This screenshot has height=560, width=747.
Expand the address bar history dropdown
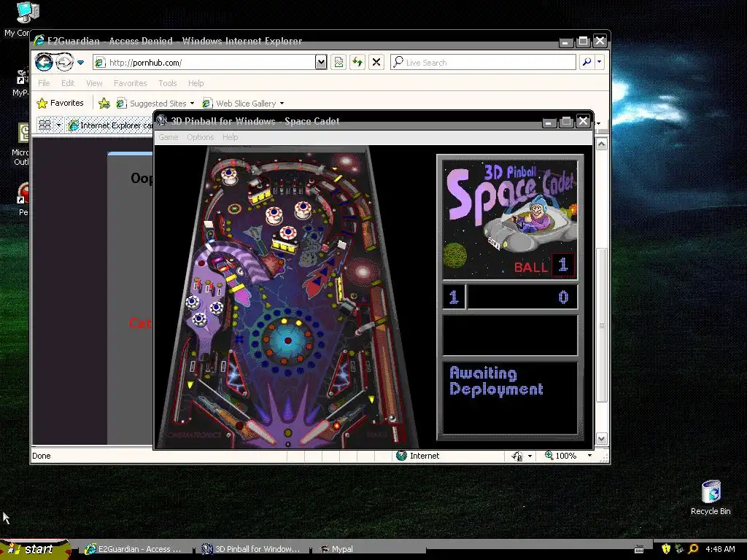pyautogui.click(x=321, y=63)
